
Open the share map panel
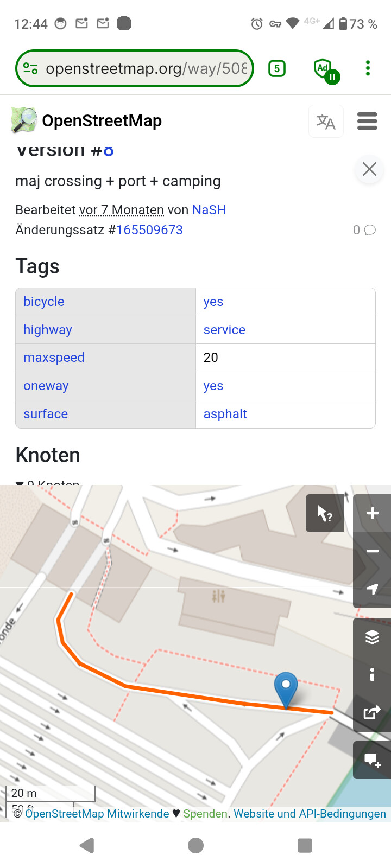(372, 712)
